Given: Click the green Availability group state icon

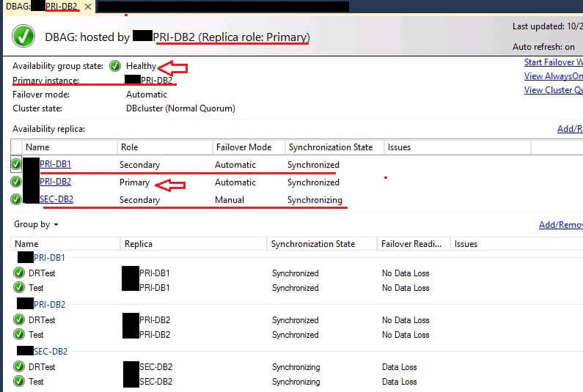Looking at the screenshot, I should click(115, 66).
